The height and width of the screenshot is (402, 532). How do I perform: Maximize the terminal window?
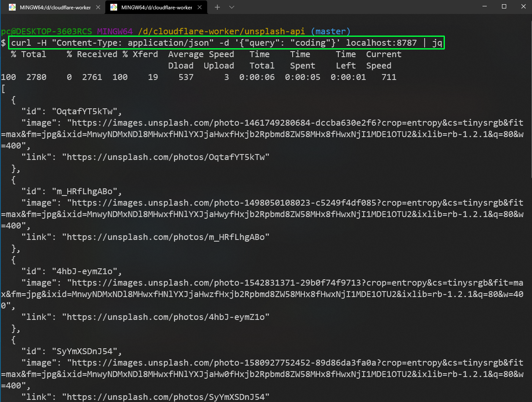pos(504,6)
